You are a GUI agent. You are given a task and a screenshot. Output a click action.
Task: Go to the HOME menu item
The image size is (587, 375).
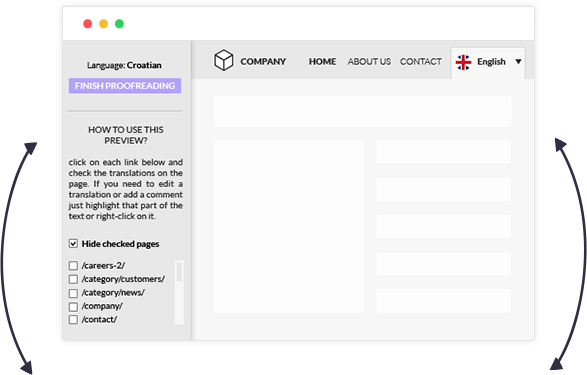click(x=322, y=61)
